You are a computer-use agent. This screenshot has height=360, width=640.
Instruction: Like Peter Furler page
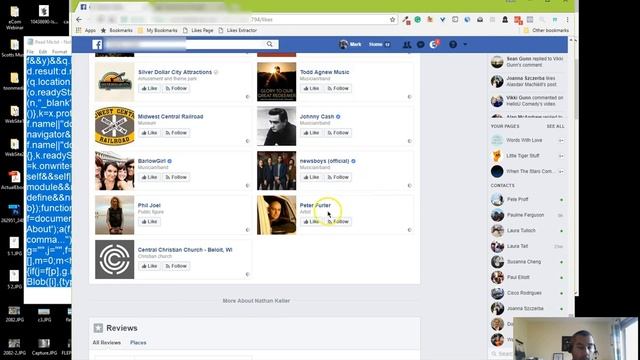(x=311, y=222)
